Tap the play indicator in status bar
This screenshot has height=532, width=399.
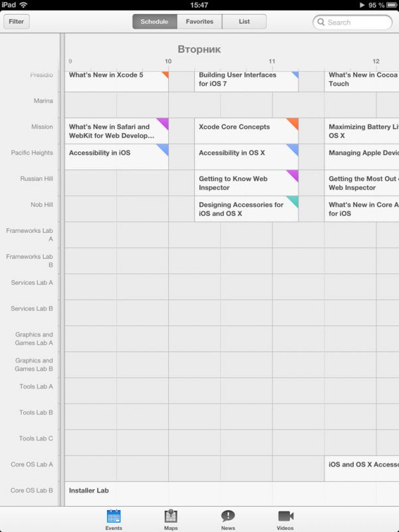(362, 5)
